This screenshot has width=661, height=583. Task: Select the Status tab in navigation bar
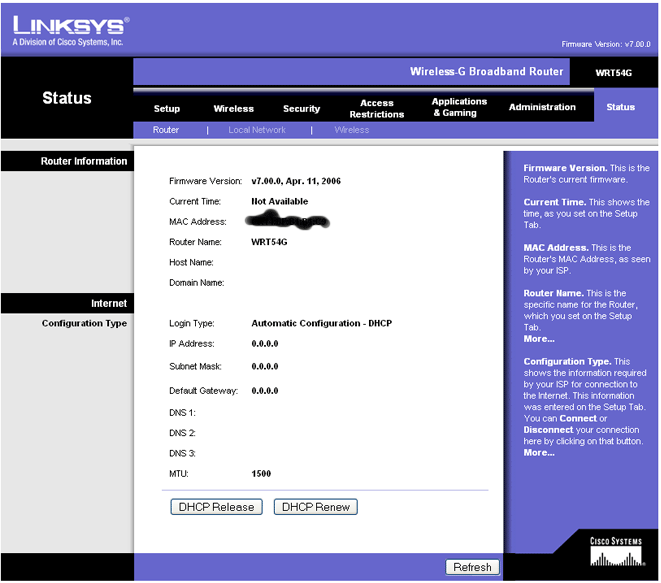[x=621, y=107]
